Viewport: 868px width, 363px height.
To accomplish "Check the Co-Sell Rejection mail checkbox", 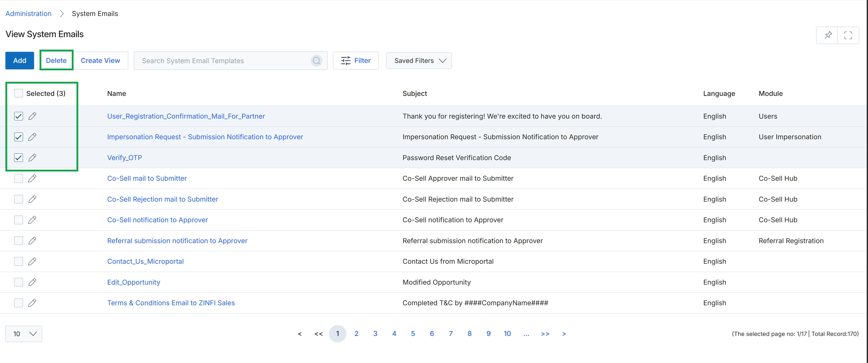I will click(19, 199).
